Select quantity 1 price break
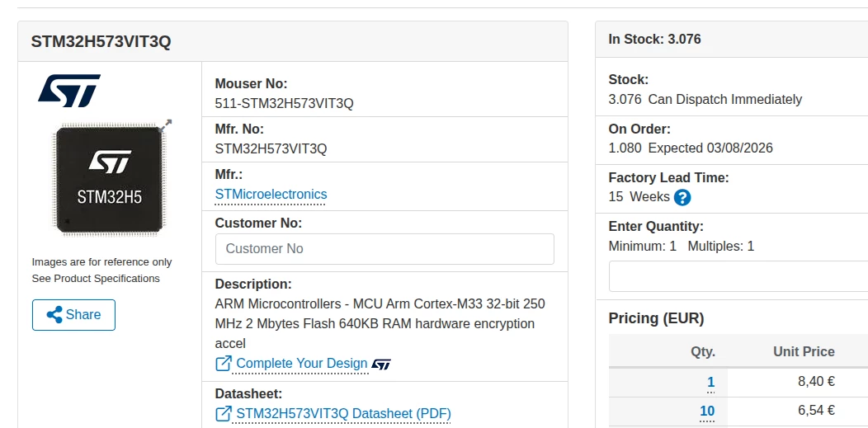The height and width of the screenshot is (428, 868). (710, 382)
